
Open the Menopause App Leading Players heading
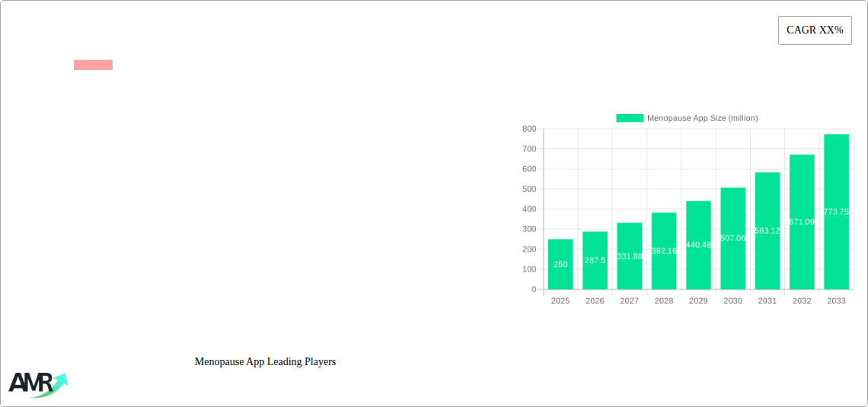point(265,362)
